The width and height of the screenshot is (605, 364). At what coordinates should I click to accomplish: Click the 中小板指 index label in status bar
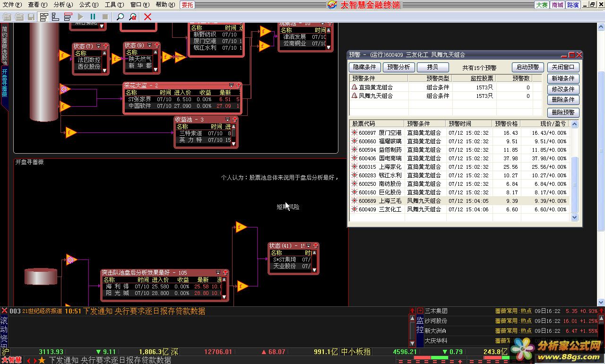[x=355, y=352]
